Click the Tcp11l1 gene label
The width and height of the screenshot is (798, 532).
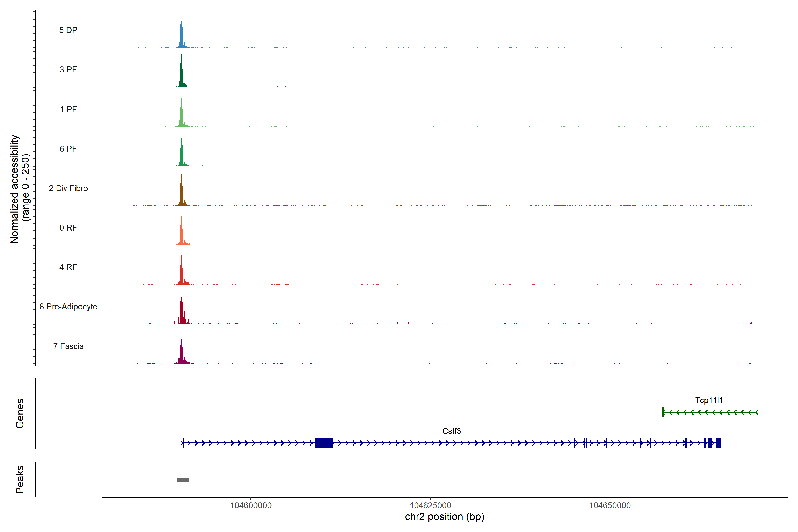pyautogui.click(x=709, y=400)
